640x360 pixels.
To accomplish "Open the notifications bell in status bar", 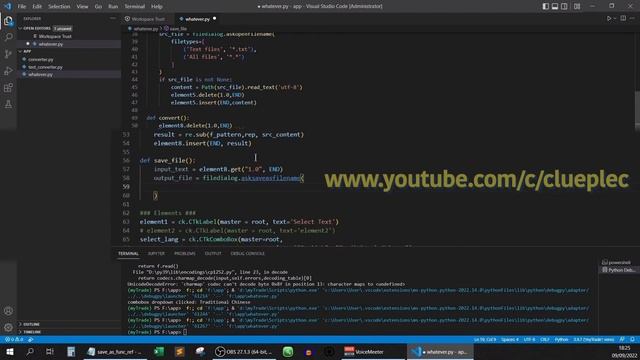I will click(x=632, y=340).
